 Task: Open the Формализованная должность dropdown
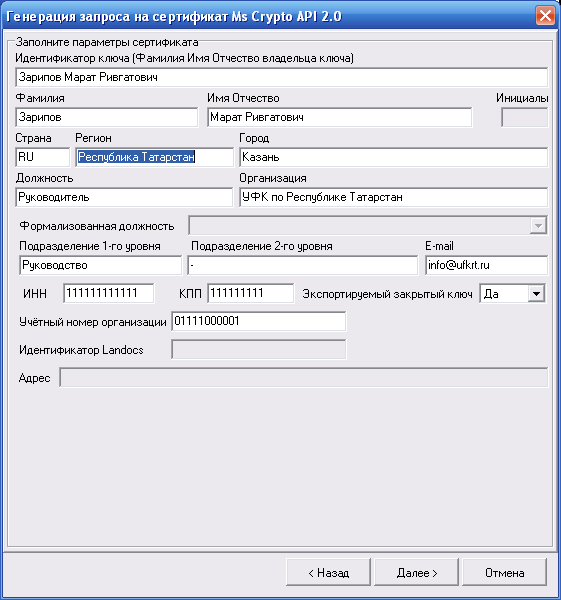(x=538, y=226)
